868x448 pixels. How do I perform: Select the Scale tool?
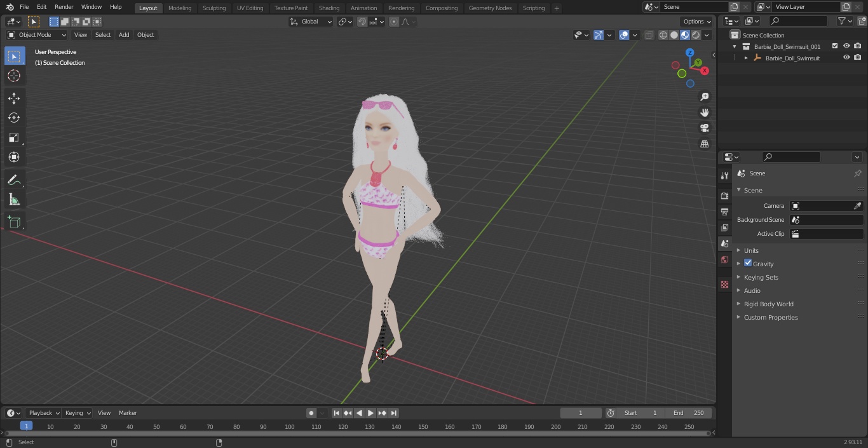(x=14, y=137)
